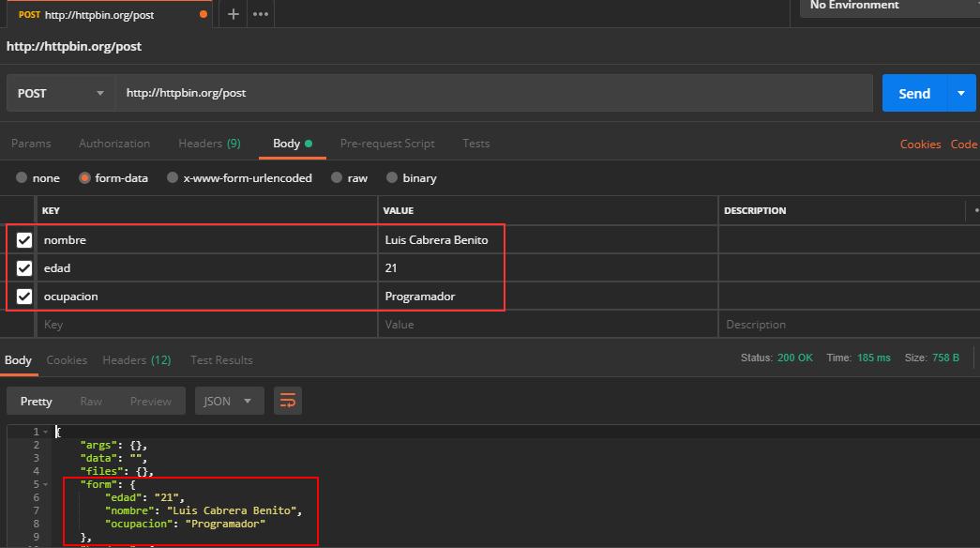Viewport: 980px width, 548px height.
Task: Click the "args" line in JSON response
Action: 113,446
